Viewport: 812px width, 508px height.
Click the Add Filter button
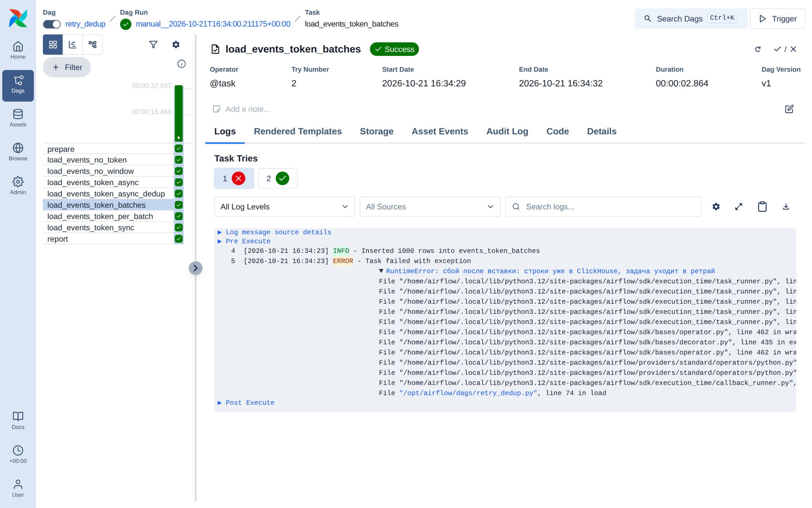coord(67,67)
